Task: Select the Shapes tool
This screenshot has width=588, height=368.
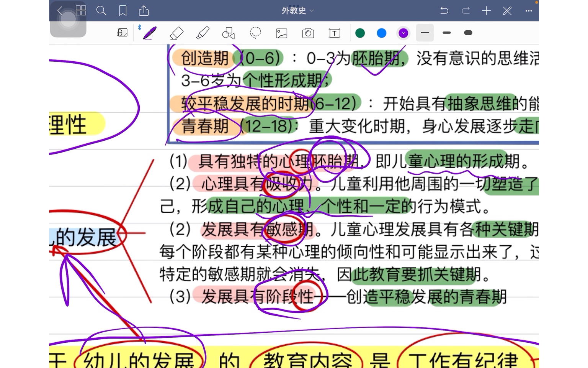Action: pyautogui.click(x=229, y=33)
